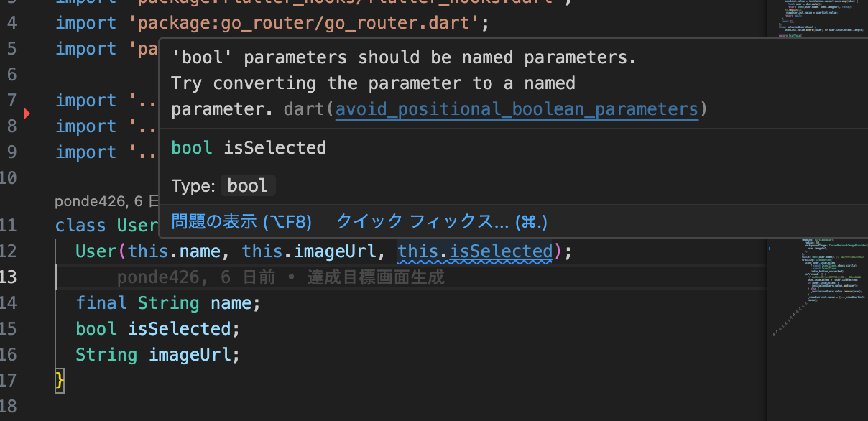This screenshot has width=868, height=421.
Task: Click the red breakpoint arrow beside line 8
Action: [27, 113]
